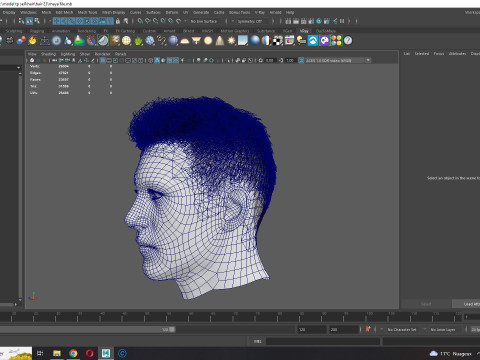The width and height of the screenshot is (480, 360).
Task: Open the Symmetry Off dropdown
Action: point(252,21)
